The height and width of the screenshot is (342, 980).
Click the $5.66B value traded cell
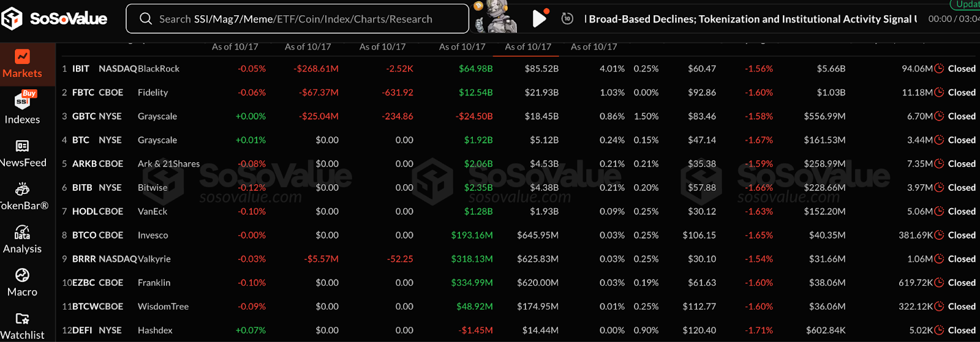tap(831, 69)
